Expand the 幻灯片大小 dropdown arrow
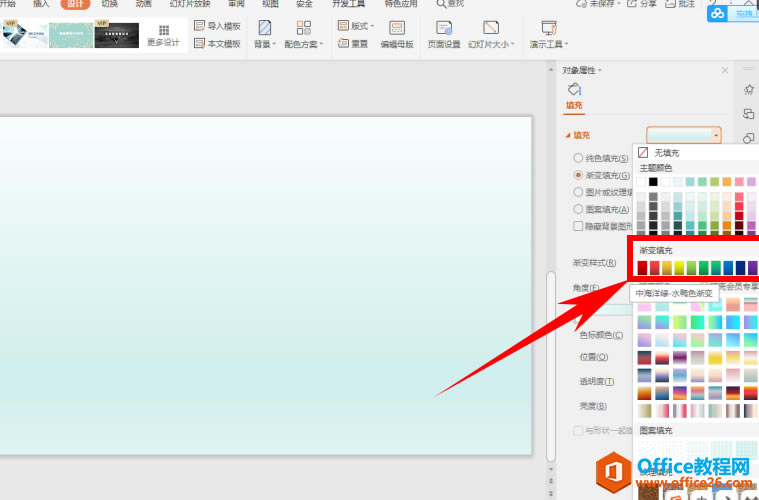 513,44
